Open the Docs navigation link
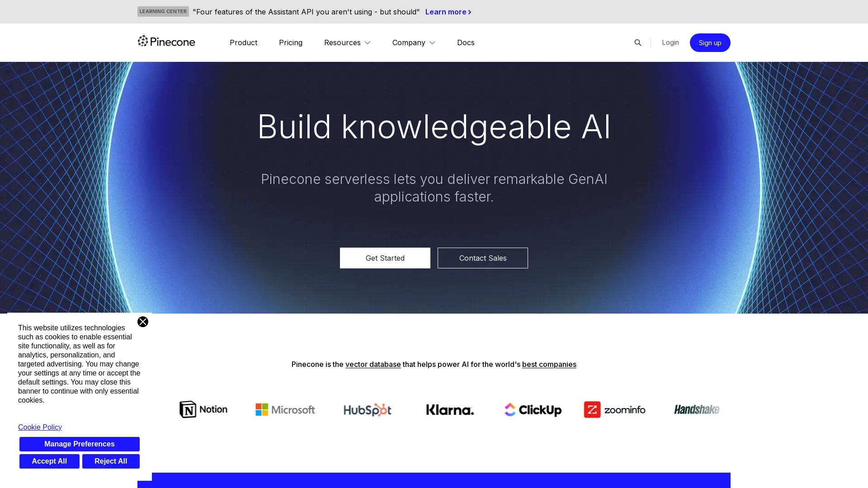The width and height of the screenshot is (868, 488). click(465, 42)
